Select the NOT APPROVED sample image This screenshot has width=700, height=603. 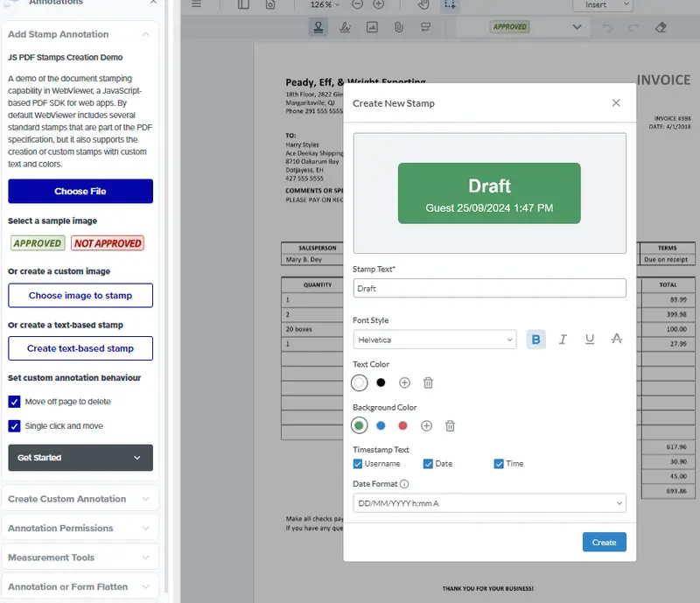pyautogui.click(x=108, y=243)
